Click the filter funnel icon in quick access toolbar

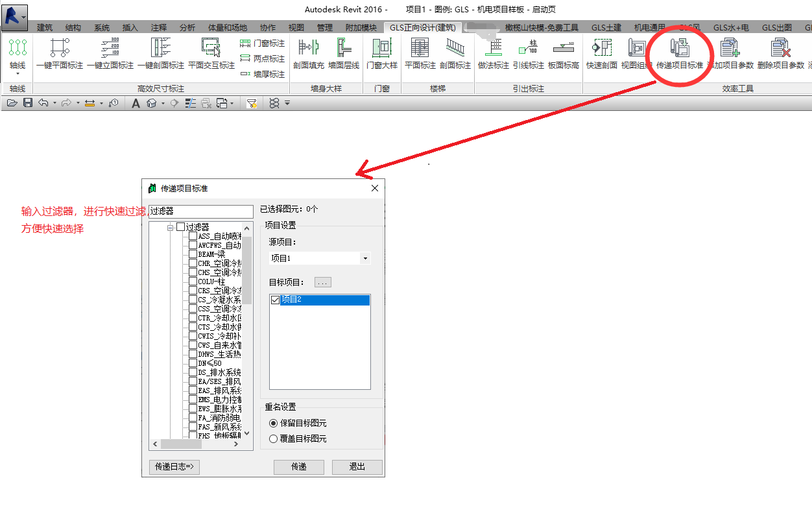point(252,102)
